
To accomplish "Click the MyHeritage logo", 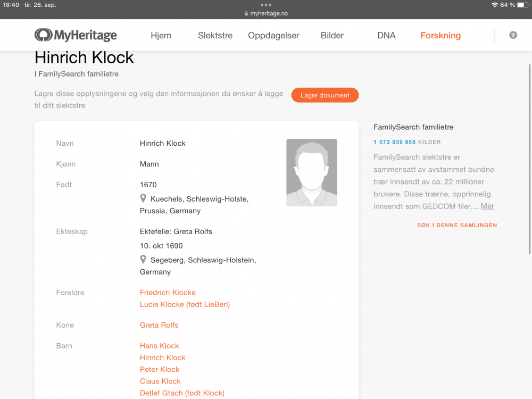I will [x=76, y=35].
